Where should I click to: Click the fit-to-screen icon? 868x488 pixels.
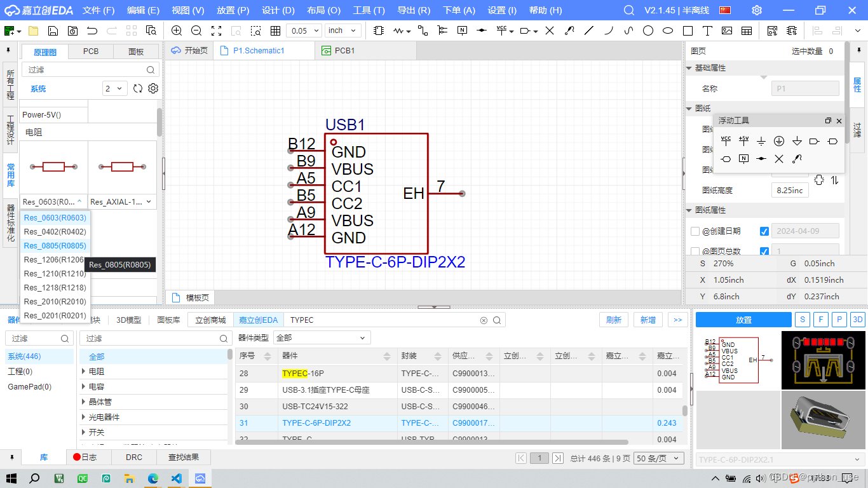[x=216, y=30]
